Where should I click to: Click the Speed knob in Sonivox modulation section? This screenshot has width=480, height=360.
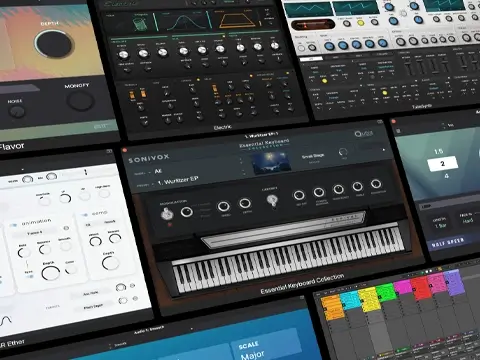(223, 206)
